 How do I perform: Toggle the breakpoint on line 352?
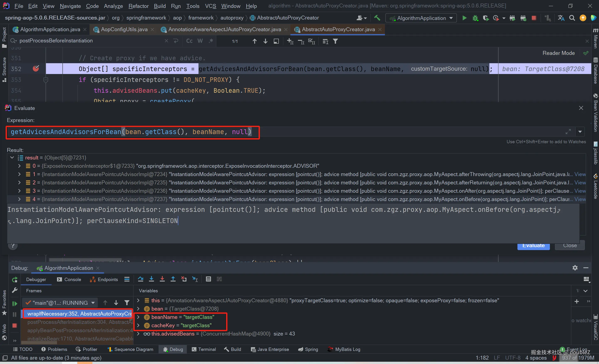pos(36,69)
